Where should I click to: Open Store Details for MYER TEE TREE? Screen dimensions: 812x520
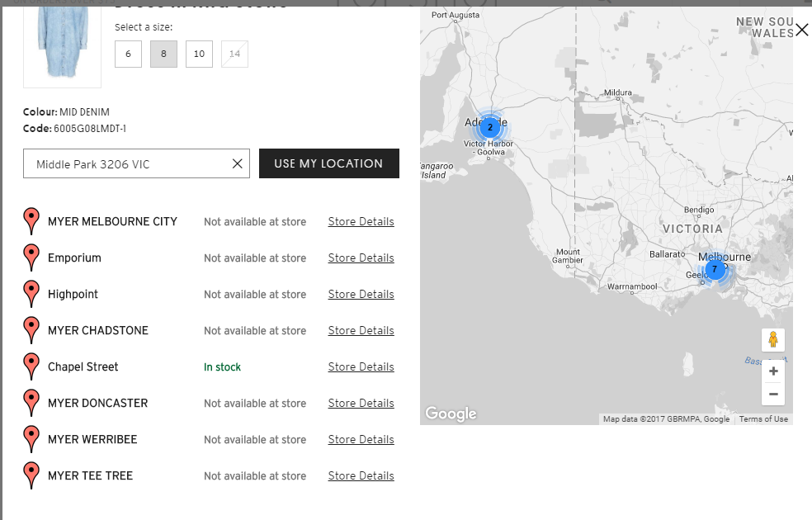click(361, 475)
